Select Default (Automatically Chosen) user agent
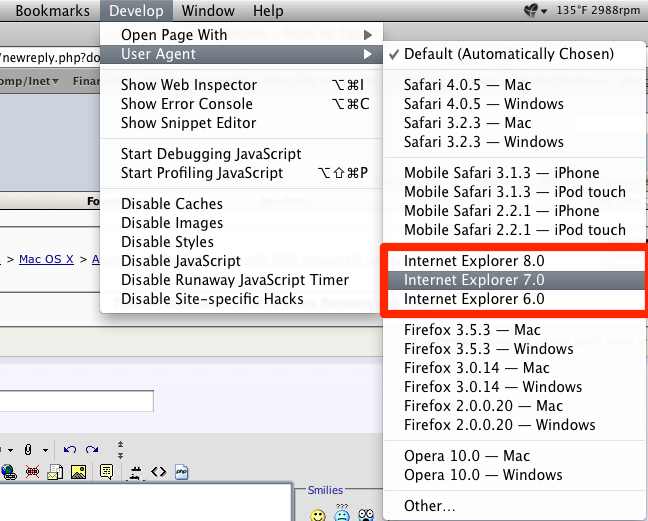Screen dimensions: 648x521 pos(515,54)
